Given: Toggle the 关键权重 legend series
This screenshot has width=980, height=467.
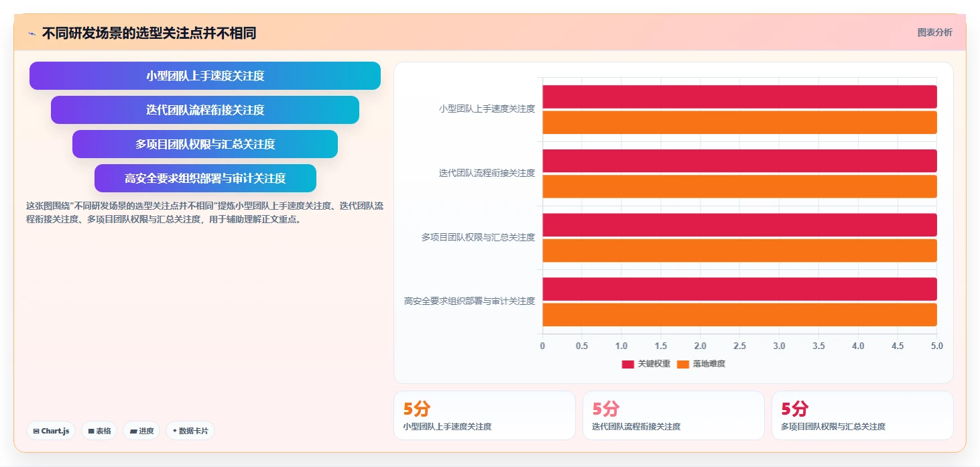Looking at the screenshot, I should (646, 364).
